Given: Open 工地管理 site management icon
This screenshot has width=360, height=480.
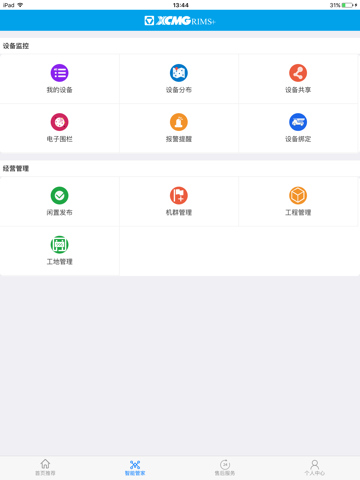Looking at the screenshot, I should (x=59, y=245).
